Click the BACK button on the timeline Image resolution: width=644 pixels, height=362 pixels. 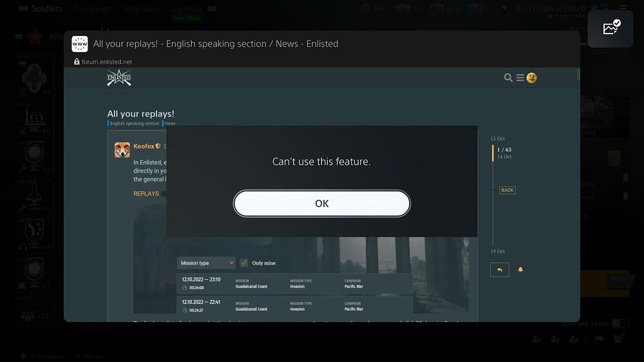coord(507,190)
